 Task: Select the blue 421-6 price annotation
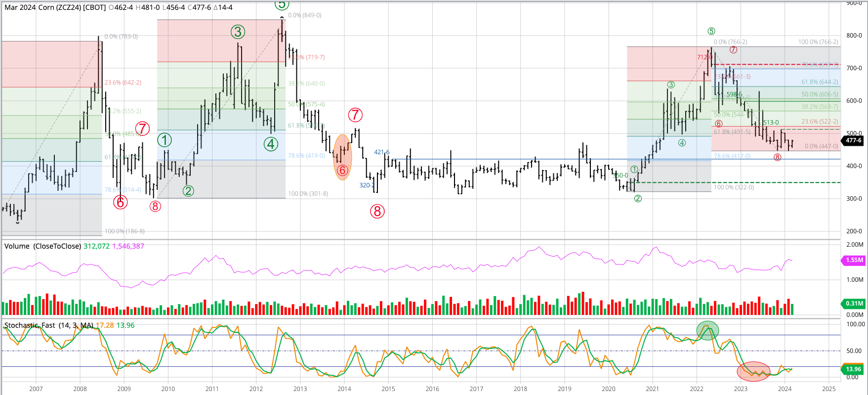(381, 152)
